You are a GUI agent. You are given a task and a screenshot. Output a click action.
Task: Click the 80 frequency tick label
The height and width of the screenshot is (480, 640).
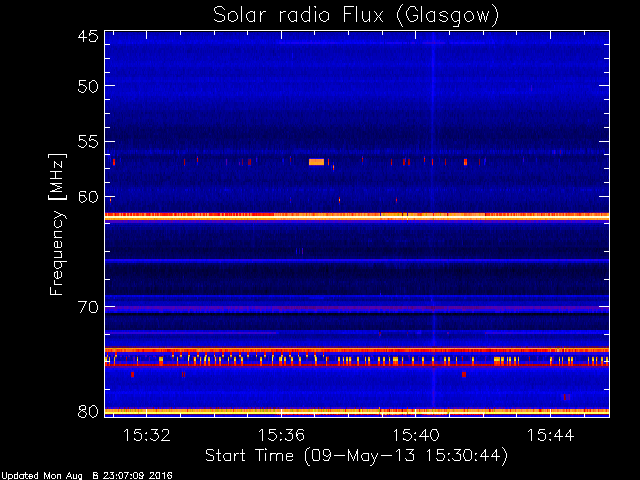click(88, 411)
